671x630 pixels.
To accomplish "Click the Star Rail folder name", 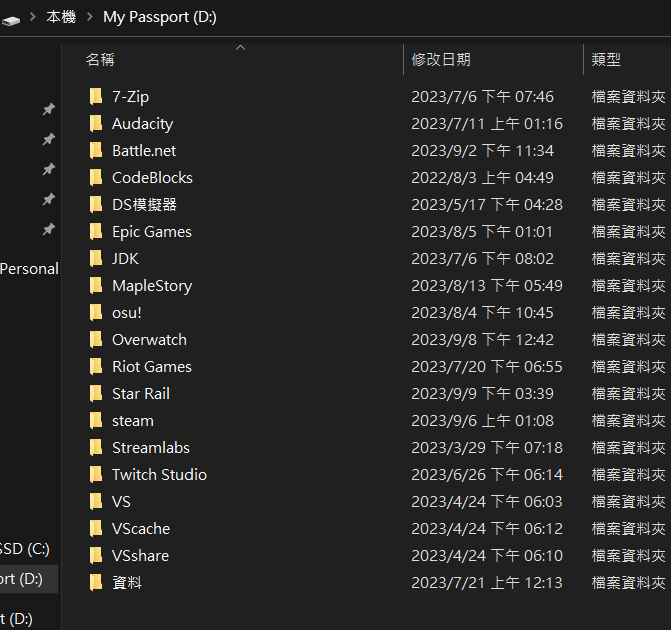I will point(141,393).
